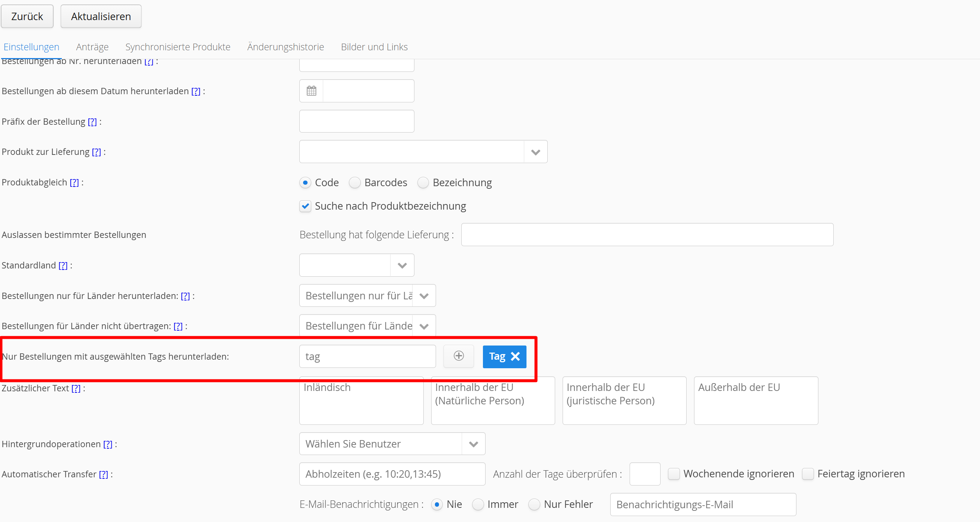Viewport: 980px width, 522px height.
Task: Open the Standardland dropdown
Action: (x=402, y=265)
